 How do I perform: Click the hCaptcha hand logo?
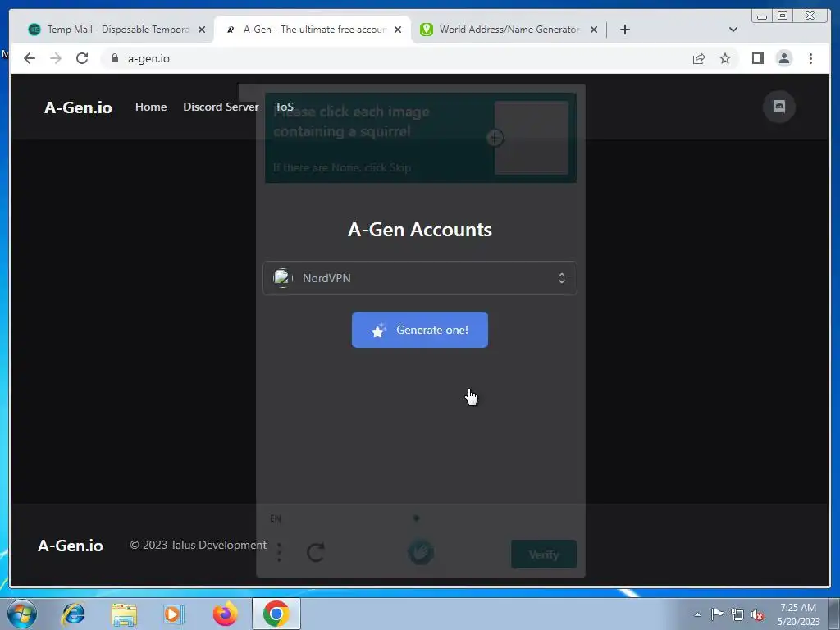pos(421,552)
